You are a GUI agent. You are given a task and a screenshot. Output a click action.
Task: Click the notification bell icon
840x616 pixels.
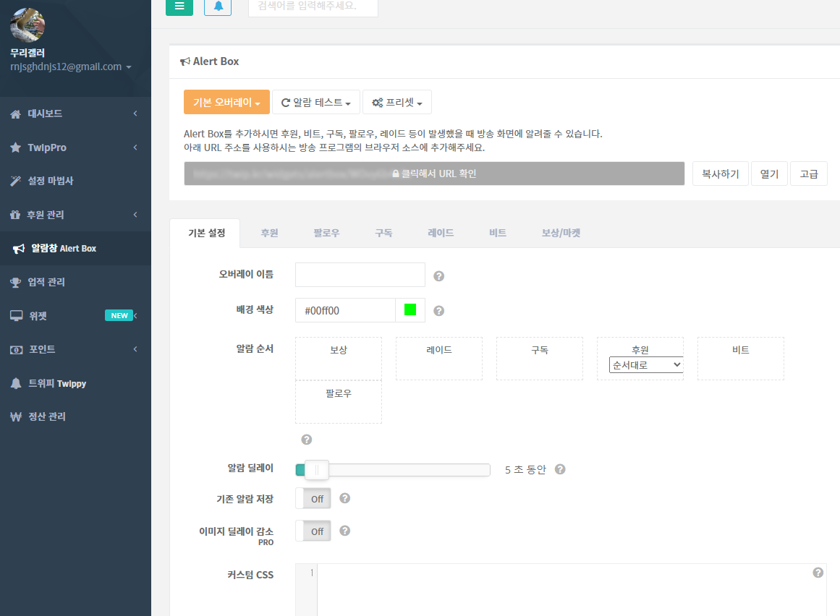coord(217,8)
